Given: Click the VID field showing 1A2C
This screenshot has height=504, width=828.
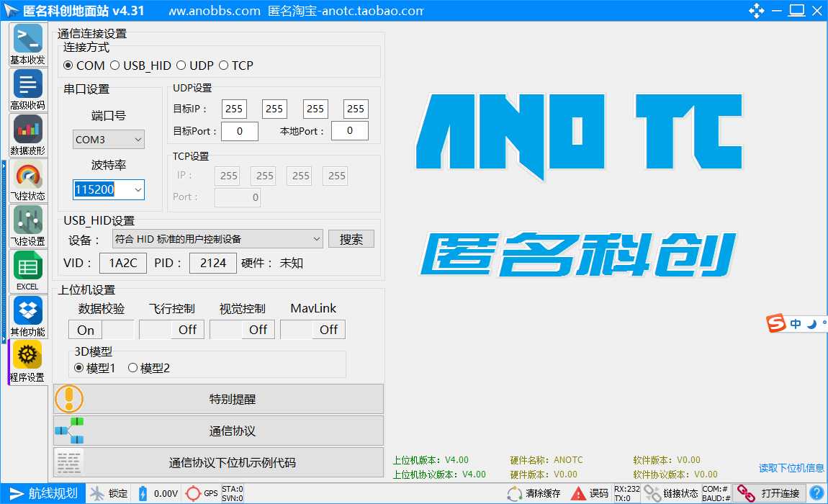Looking at the screenshot, I should [x=122, y=263].
